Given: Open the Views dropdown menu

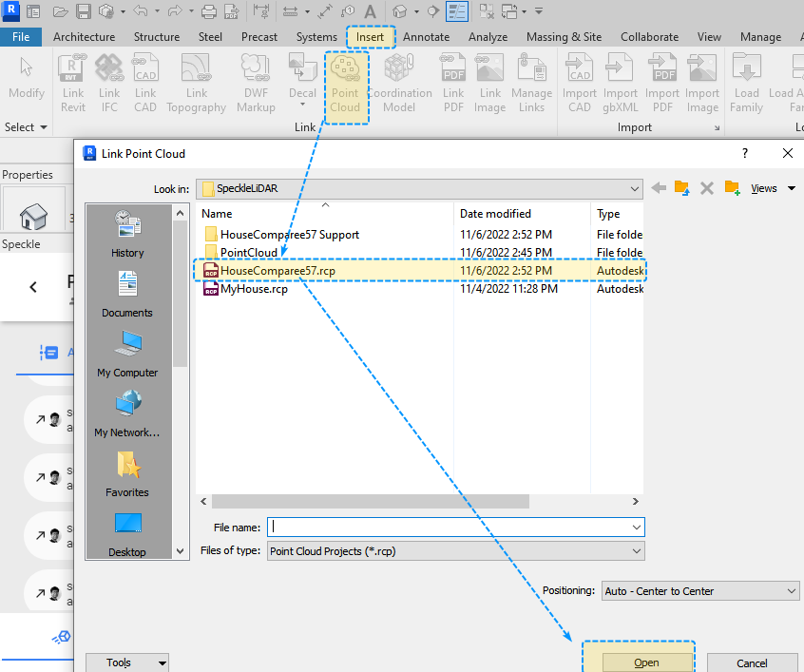Looking at the screenshot, I should click(x=771, y=188).
